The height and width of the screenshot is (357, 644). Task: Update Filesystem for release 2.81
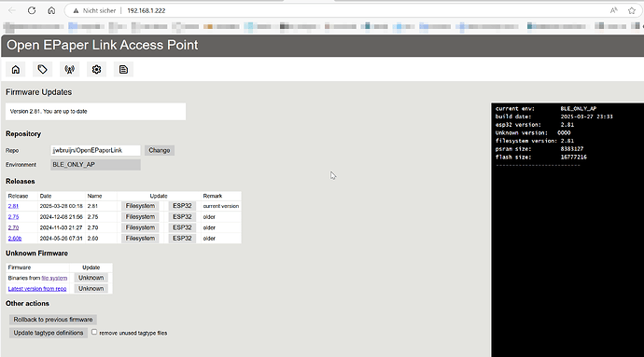(140, 206)
